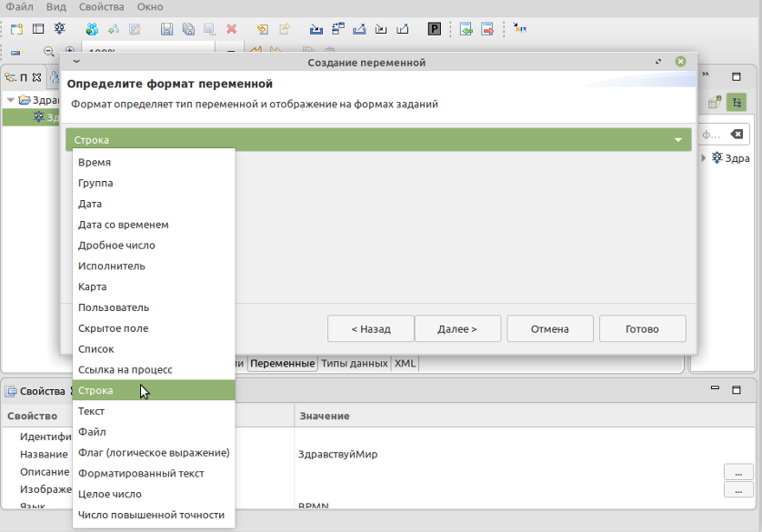Image resolution: width=762 pixels, height=532 pixels.
Task: Select Форматированный текст in the list
Action: click(154, 473)
